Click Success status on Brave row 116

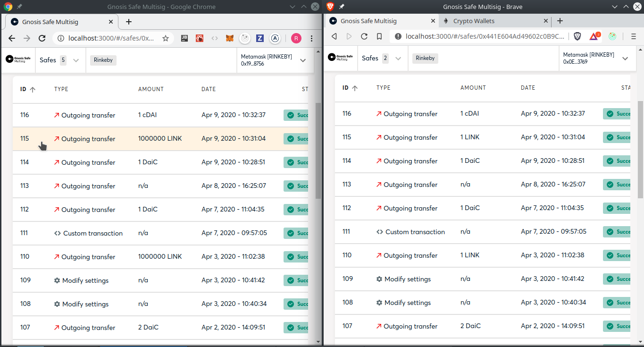click(x=617, y=114)
